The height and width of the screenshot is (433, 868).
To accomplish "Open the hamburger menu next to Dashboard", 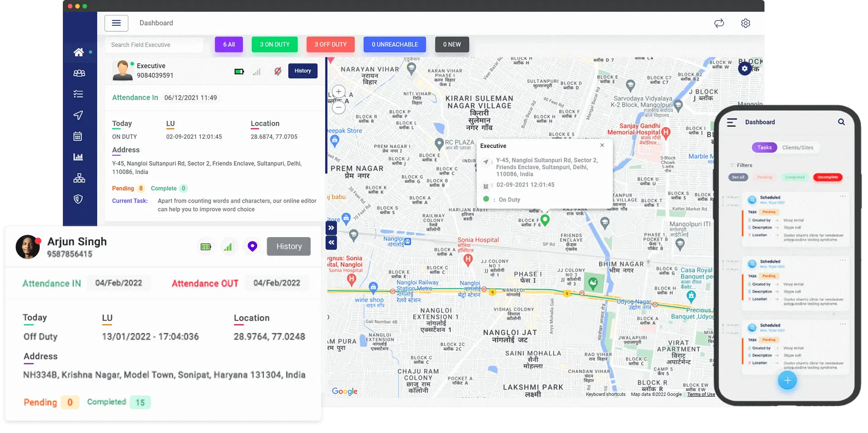I will click(x=116, y=23).
